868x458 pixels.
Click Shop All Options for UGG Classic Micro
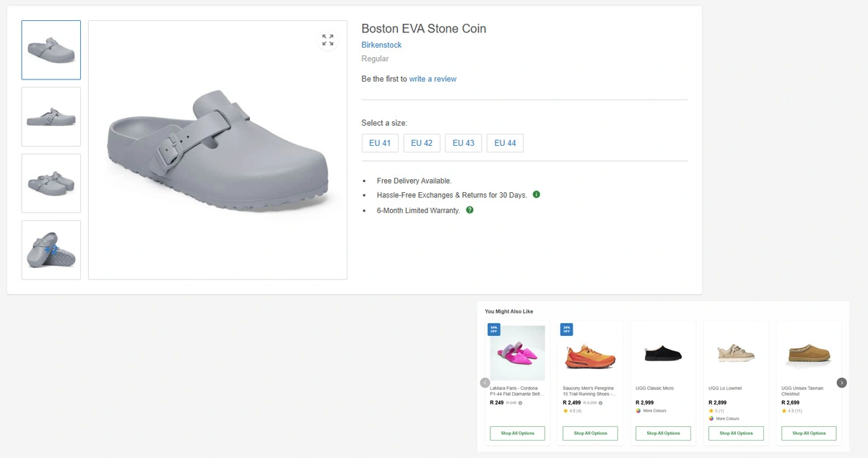[x=663, y=433]
